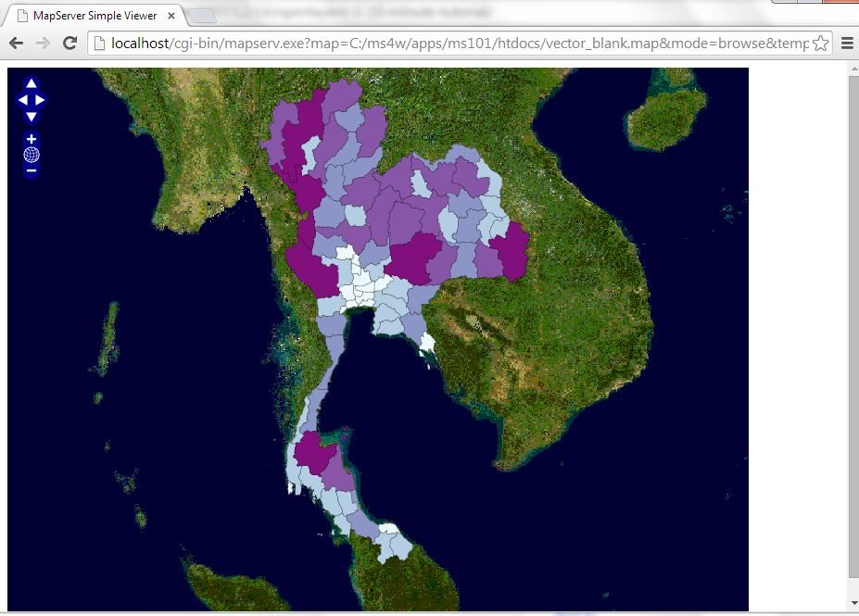This screenshot has width=859, height=616.
Task: Pan the map south with the down arrow
Action: (32, 117)
